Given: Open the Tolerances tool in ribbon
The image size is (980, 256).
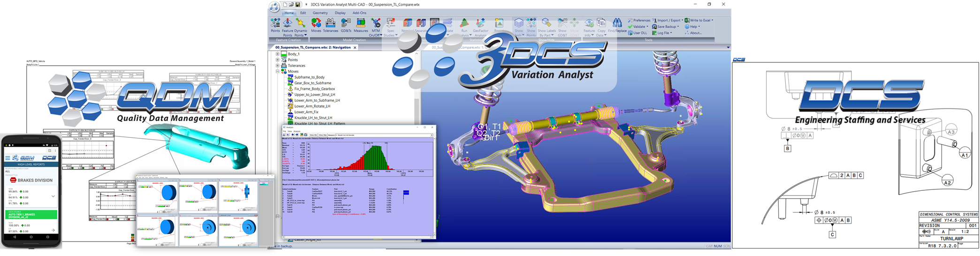Looking at the screenshot, I should [330, 26].
